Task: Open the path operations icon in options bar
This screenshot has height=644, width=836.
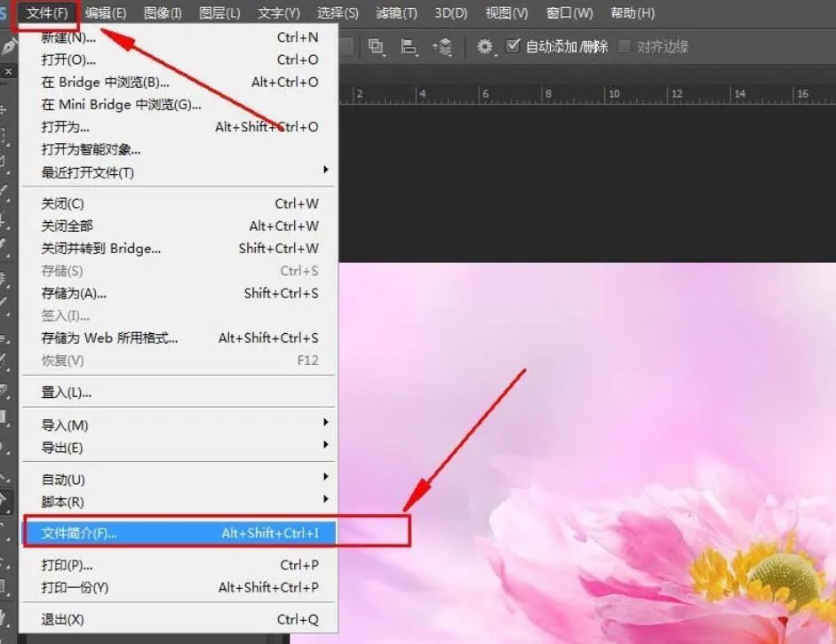Action: [x=376, y=47]
